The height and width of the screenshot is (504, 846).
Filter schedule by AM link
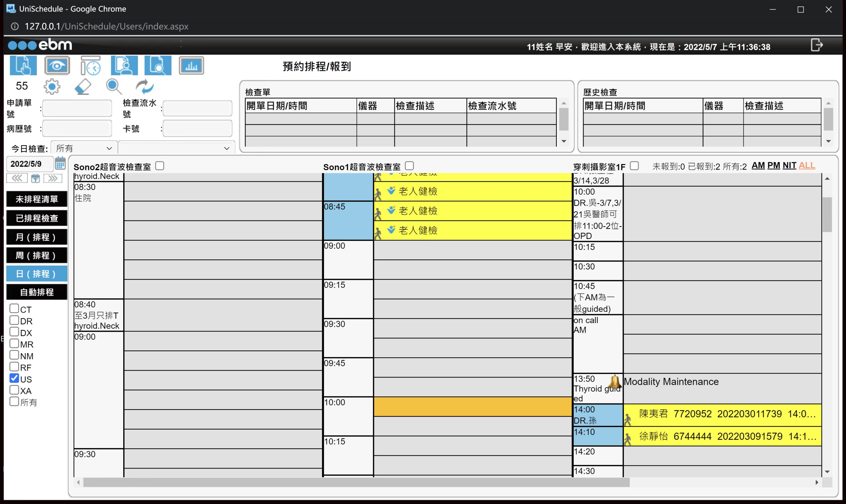pyautogui.click(x=758, y=166)
